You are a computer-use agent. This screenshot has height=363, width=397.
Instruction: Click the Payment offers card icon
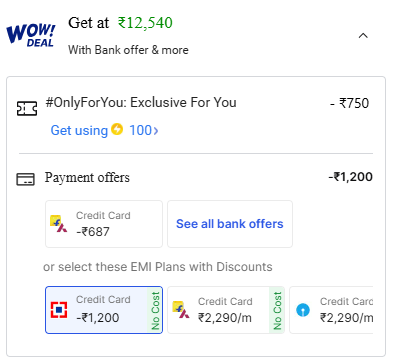point(26,179)
